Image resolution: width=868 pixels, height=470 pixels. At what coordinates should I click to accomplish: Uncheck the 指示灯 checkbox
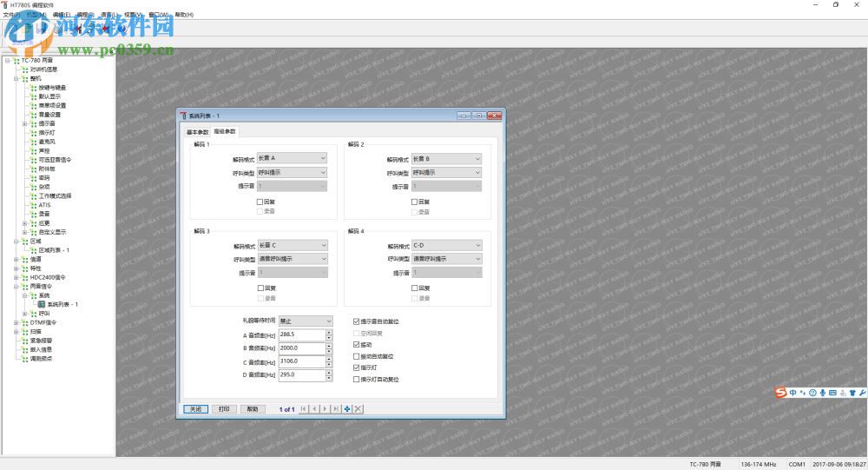pos(356,367)
